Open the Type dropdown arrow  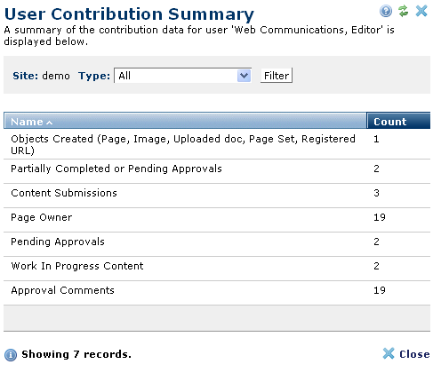click(x=244, y=76)
